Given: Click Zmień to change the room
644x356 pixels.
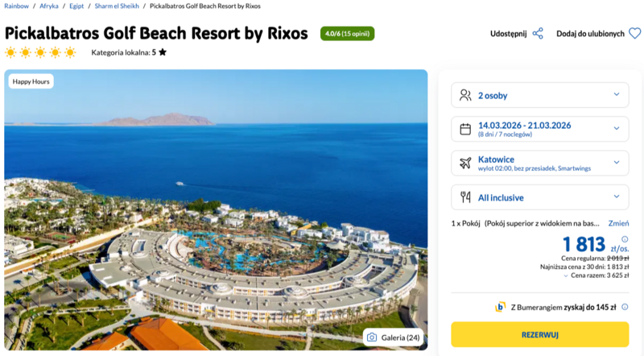Looking at the screenshot, I should 618,223.
